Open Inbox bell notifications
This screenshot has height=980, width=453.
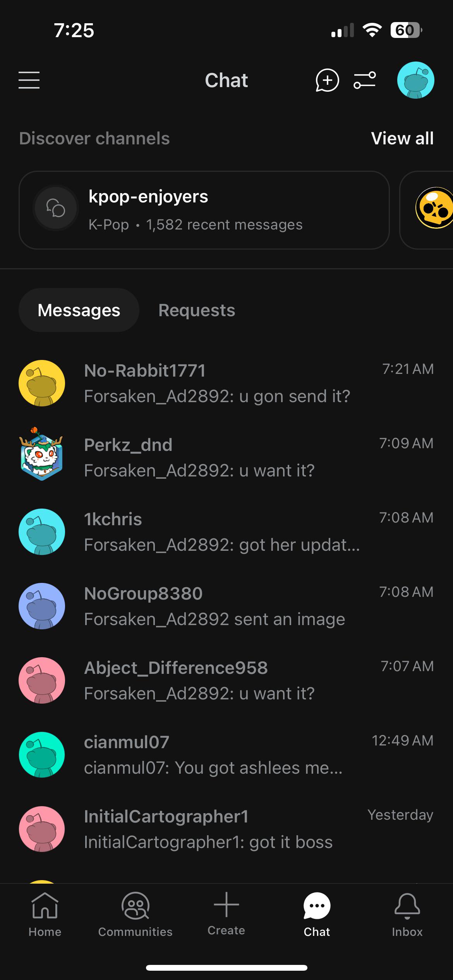tap(407, 915)
